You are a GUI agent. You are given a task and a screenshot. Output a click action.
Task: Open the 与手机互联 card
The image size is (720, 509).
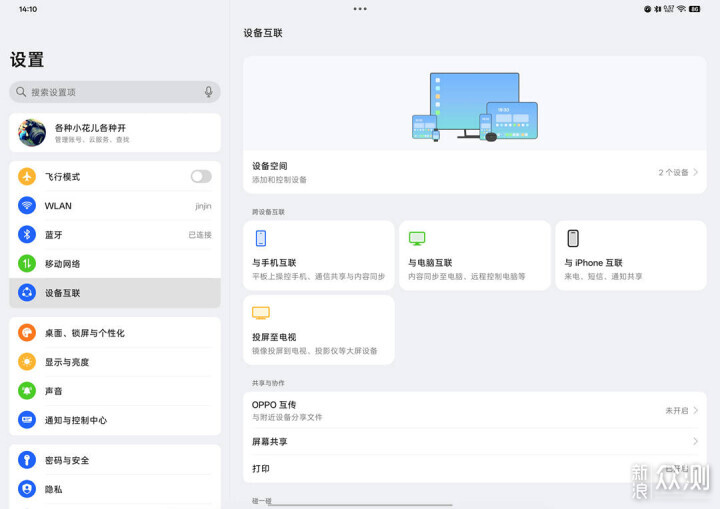[x=319, y=255]
